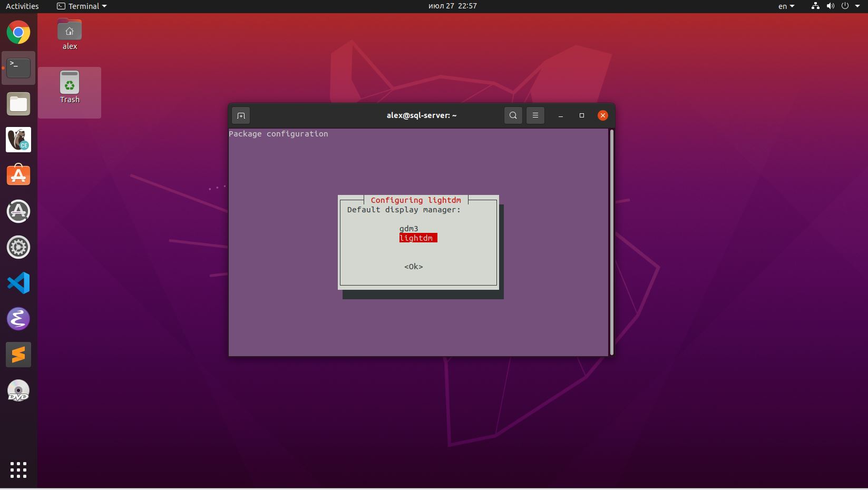Click the Configuring lightdm dialog title
Image resolution: width=868 pixels, height=490 pixels.
[x=416, y=200]
